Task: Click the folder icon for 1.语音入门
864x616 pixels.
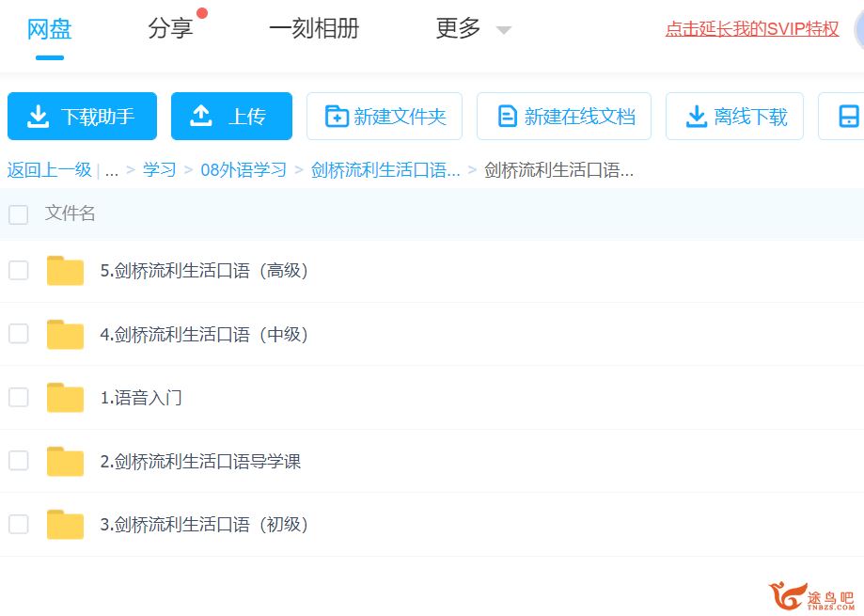Action: tap(65, 398)
